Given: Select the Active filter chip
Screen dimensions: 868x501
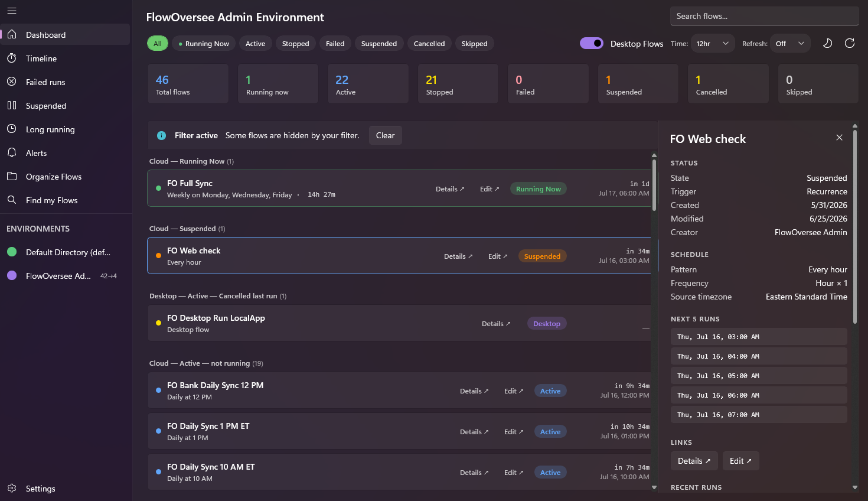Looking at the screenshot, I should point(255,43).
